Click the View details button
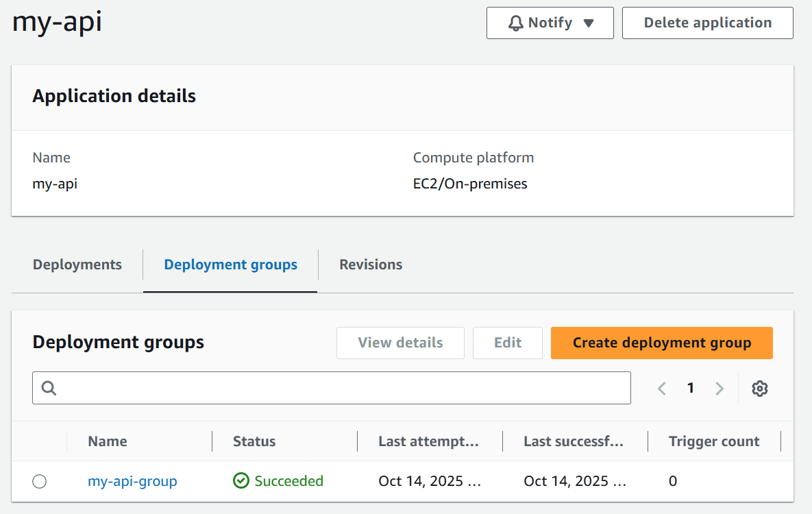812x514 pixels. coord(400,343)
